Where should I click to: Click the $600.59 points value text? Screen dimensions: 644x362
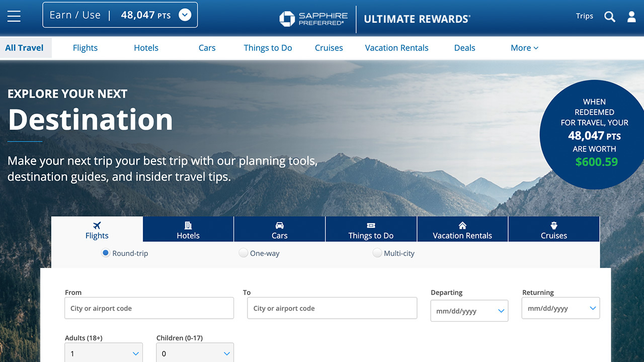pos(597,162)
